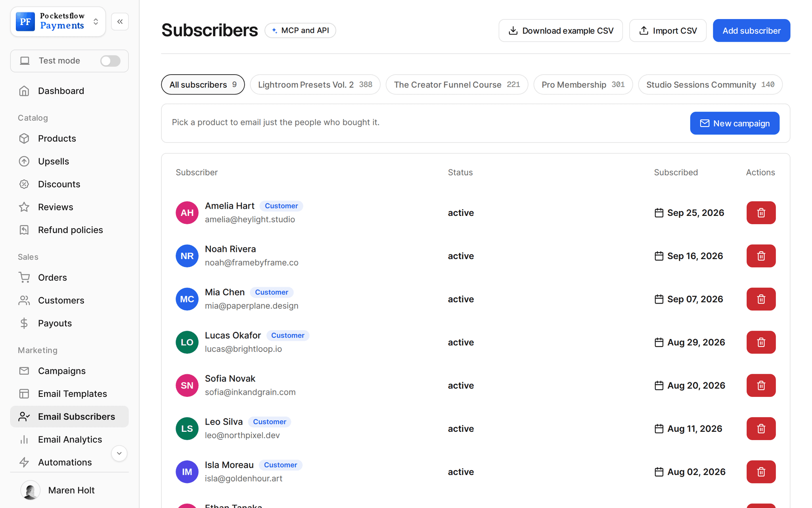Open Dashboard in sidebar
Image resolution: width=812 pixels, height=508 pixels.
coord(69,91)
